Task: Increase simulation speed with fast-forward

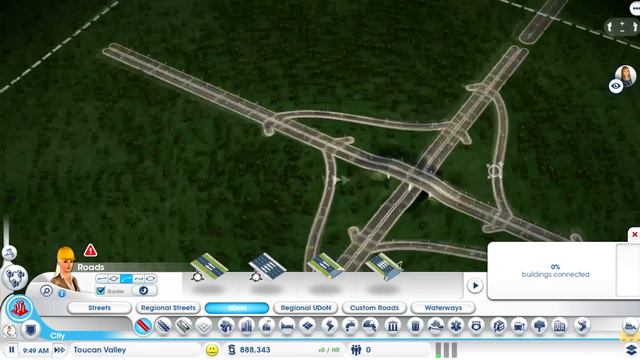Action: click(60, 350)
